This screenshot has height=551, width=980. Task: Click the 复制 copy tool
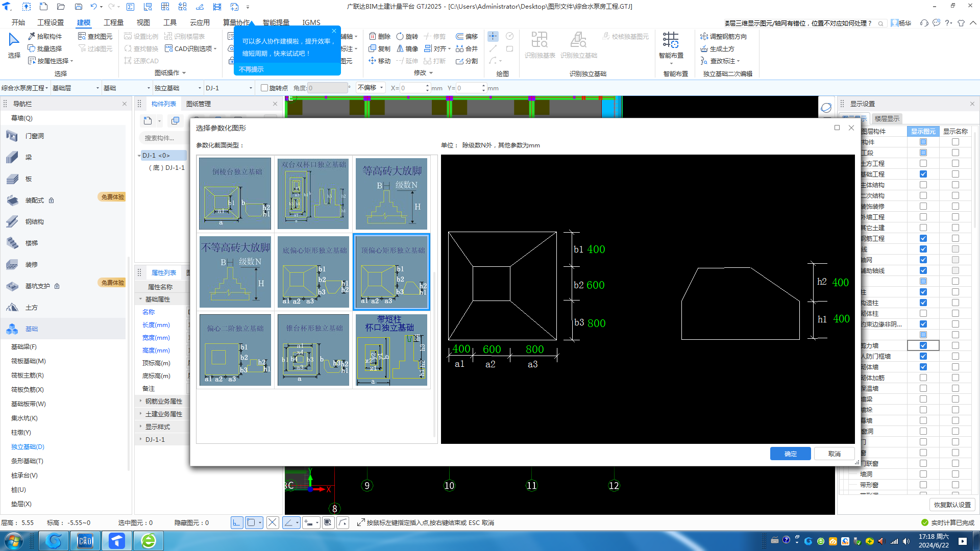pyautogui.click(x=380, y=48)
